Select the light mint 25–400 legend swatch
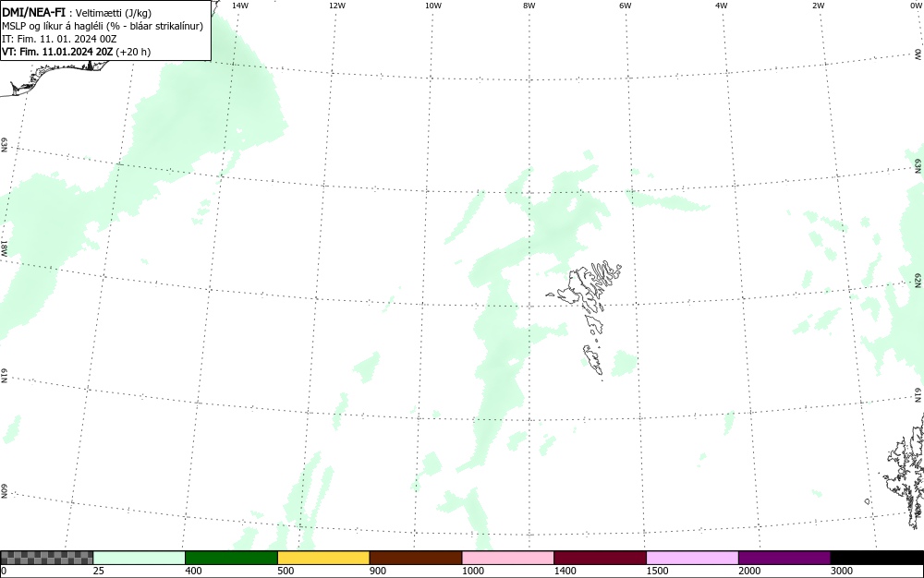The height and width of the screenshot is (578, 924). [x=140, y=558]
